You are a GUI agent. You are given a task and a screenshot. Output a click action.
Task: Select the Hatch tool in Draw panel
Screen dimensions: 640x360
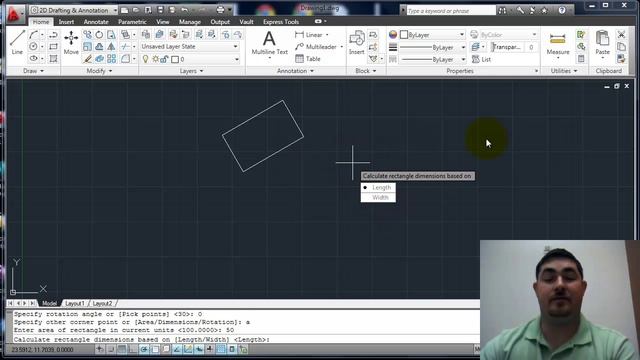tap(53, 58)
